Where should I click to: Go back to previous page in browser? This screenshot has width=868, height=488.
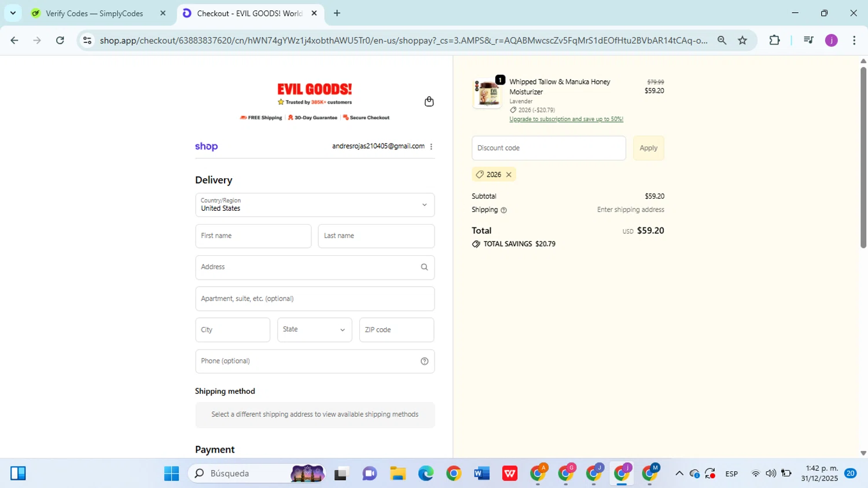coord(14,40)
